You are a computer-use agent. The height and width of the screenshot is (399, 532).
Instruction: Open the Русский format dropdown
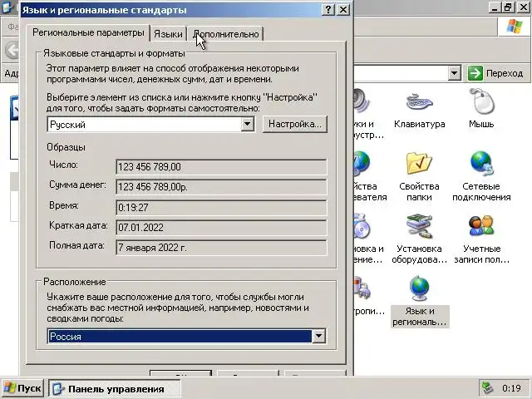(248, 124)
